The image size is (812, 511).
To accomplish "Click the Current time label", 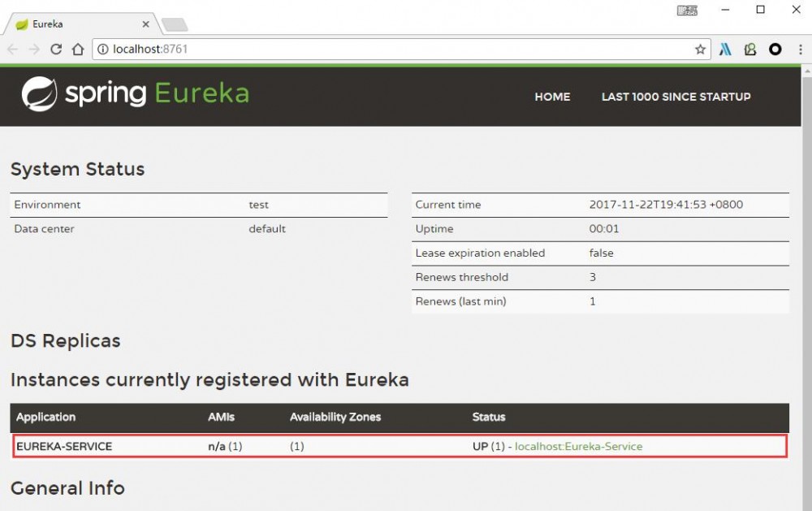I will 448,205.
